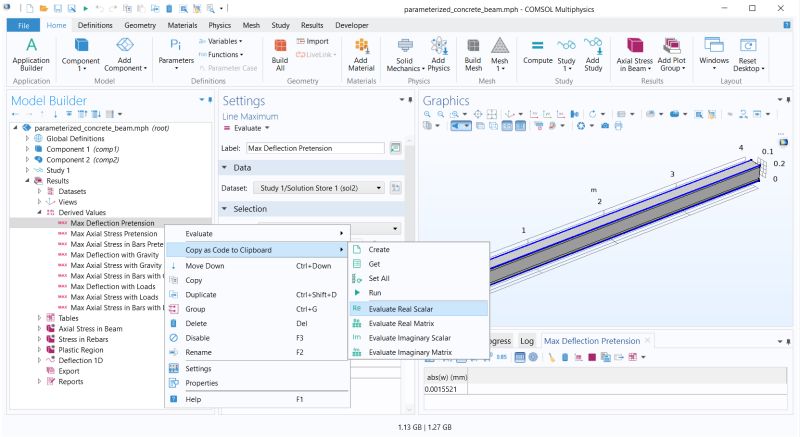Open the Application Builder
Image resolution: width=800 pixels, height=437 pixels.
(x=31, y=54)
